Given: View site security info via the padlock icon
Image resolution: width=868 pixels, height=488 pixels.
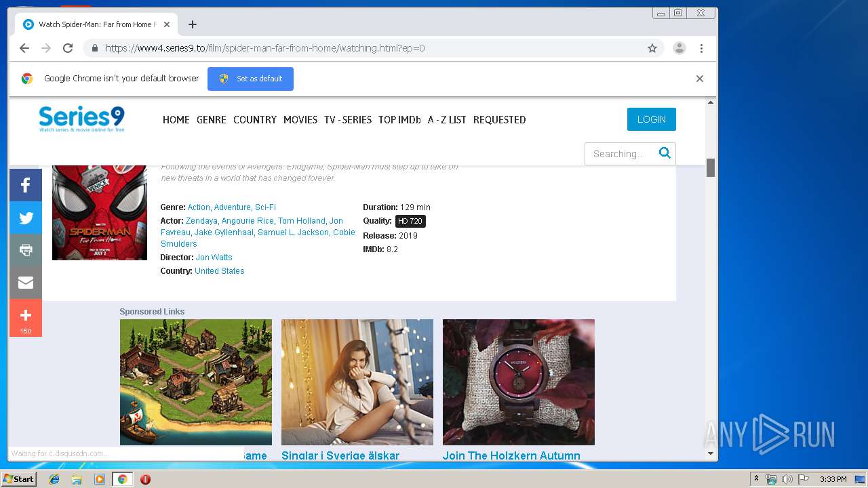Looking at the screenshot, I should (94, 48).
